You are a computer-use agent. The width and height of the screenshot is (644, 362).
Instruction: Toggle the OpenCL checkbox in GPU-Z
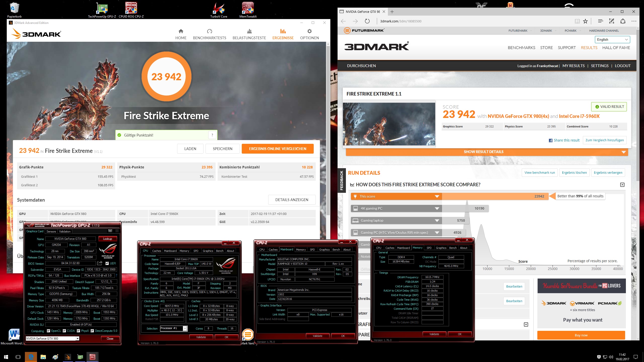pyautogui.click(x=48, y=331)
